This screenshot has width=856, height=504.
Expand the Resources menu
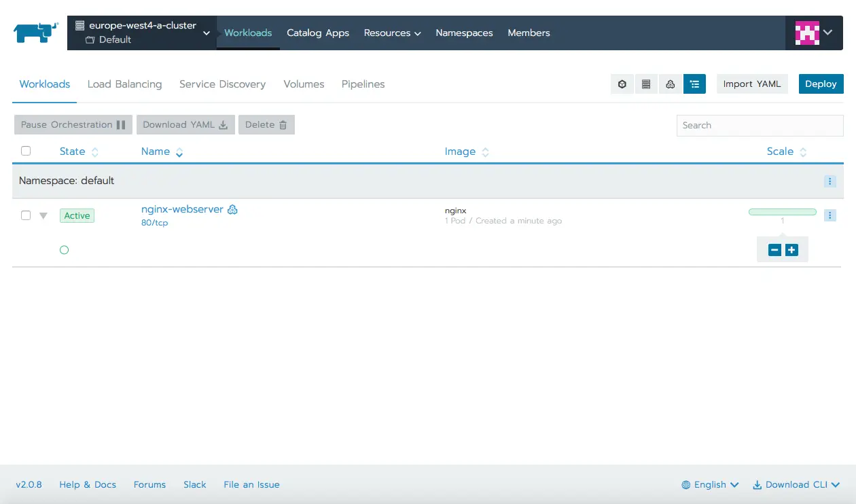click(392, 33)
